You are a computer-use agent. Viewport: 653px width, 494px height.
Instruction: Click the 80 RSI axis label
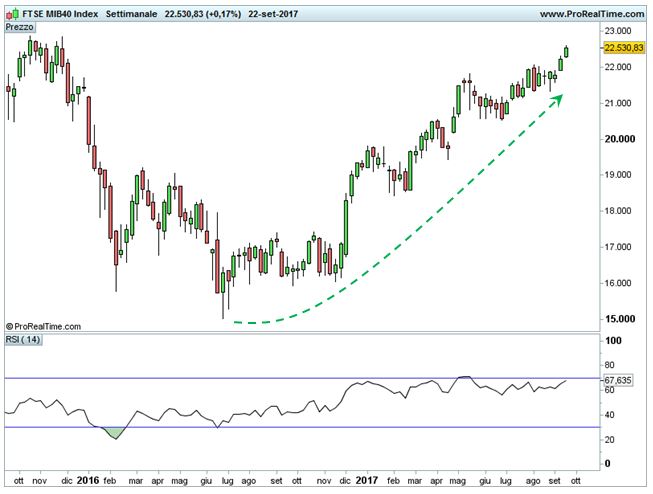(x=609, y=365)
